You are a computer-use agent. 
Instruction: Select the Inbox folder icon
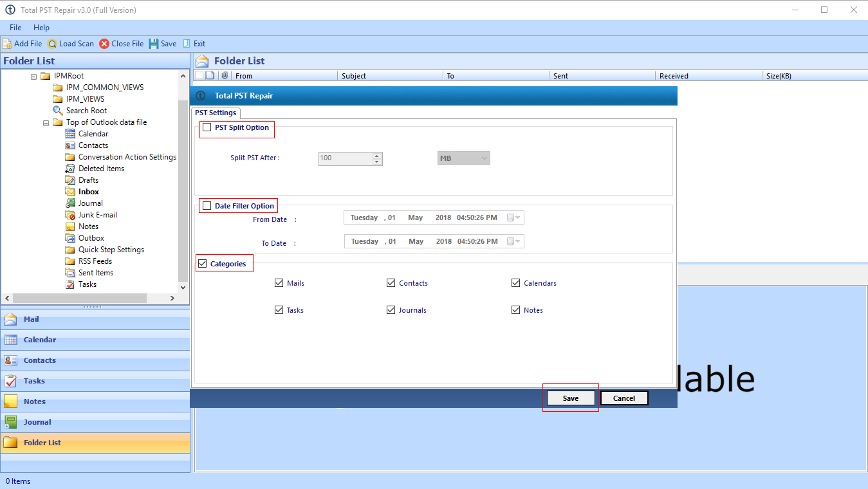click(70, 192)
